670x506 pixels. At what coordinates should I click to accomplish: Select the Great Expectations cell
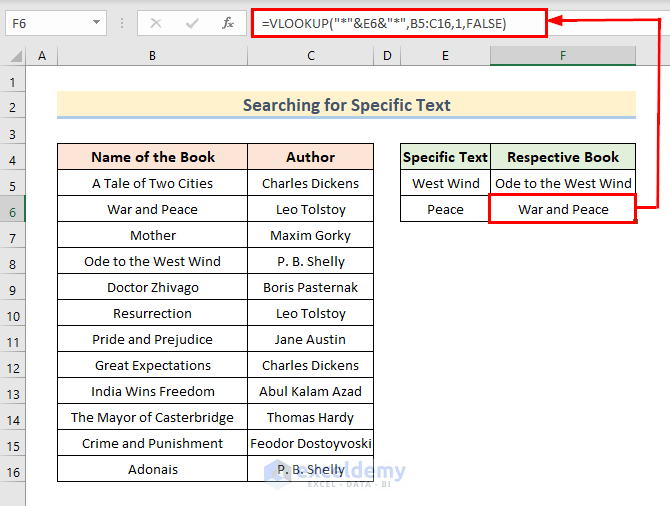[153, 365]
